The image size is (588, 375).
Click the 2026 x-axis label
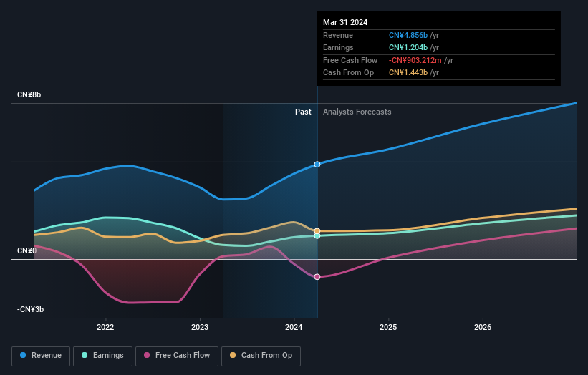point(483,327)
